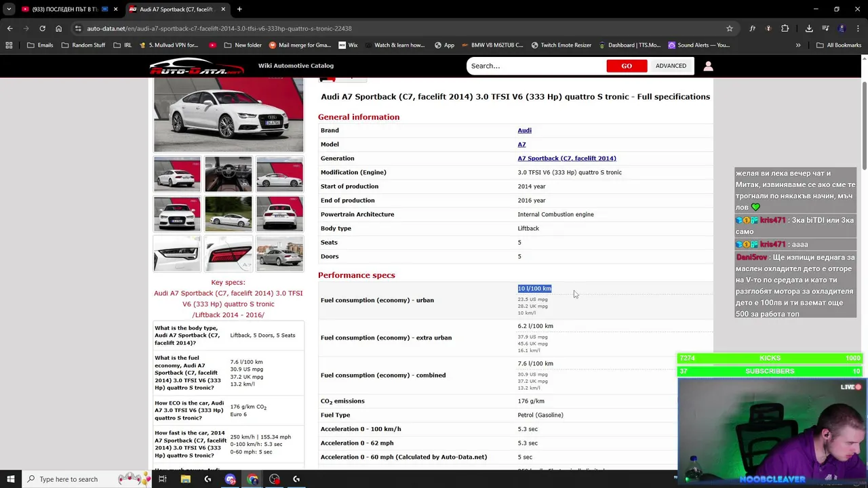Click the Auto-Data.net logo
Image resolution: width=868 pixels, height=488 pixels.
[196, 66]
